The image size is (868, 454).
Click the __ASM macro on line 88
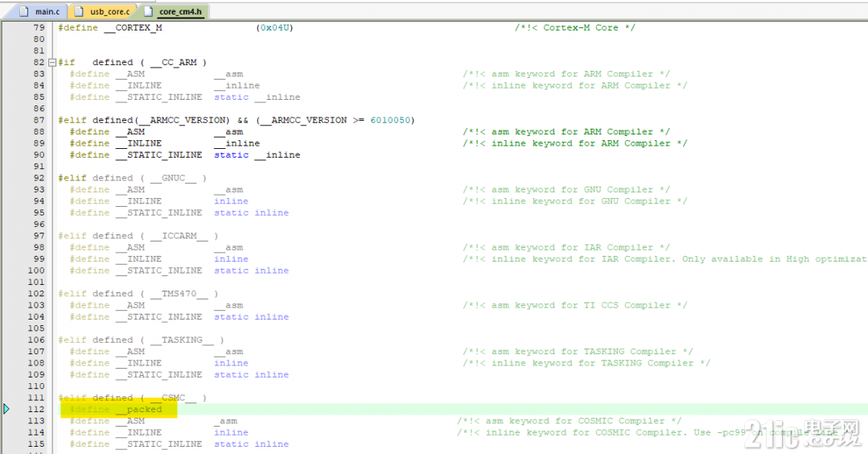130,132
